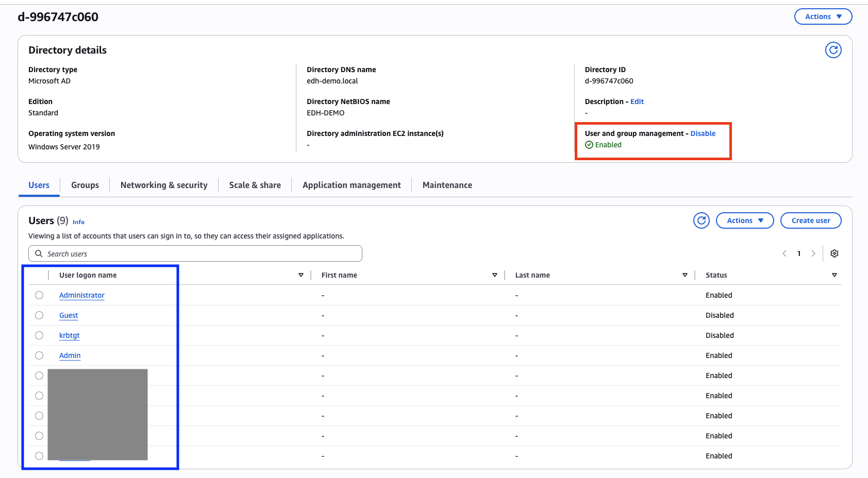This screenshot has width=868, height=478.
Task: Expand the Users table Actions dropdown
Action: 744,220
